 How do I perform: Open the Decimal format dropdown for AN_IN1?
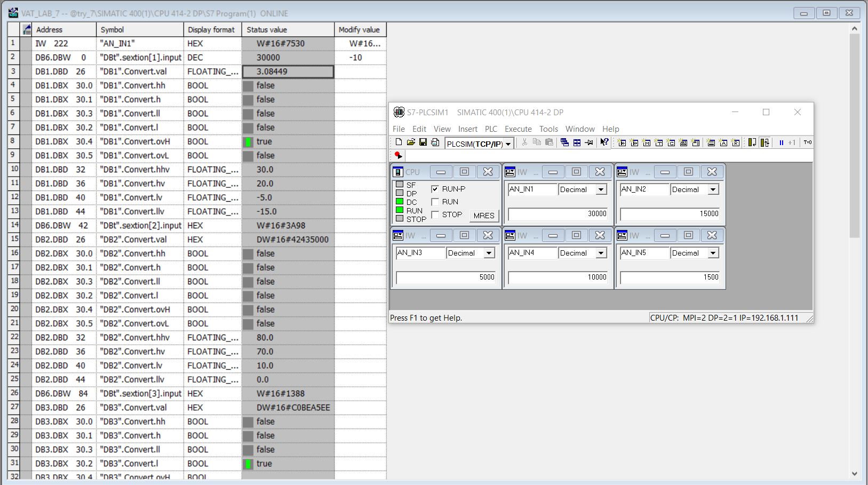coord(601,189)
